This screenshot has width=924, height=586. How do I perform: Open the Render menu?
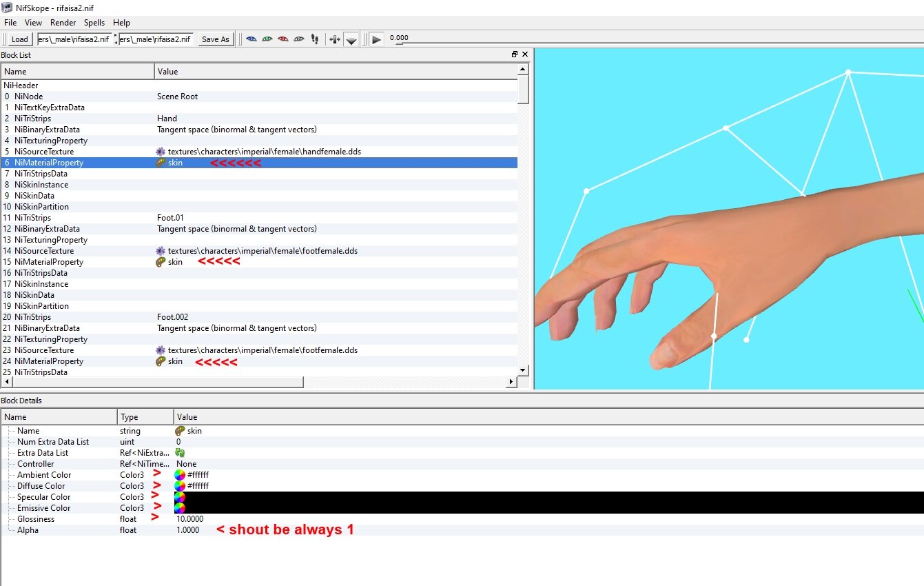(63, 23)
